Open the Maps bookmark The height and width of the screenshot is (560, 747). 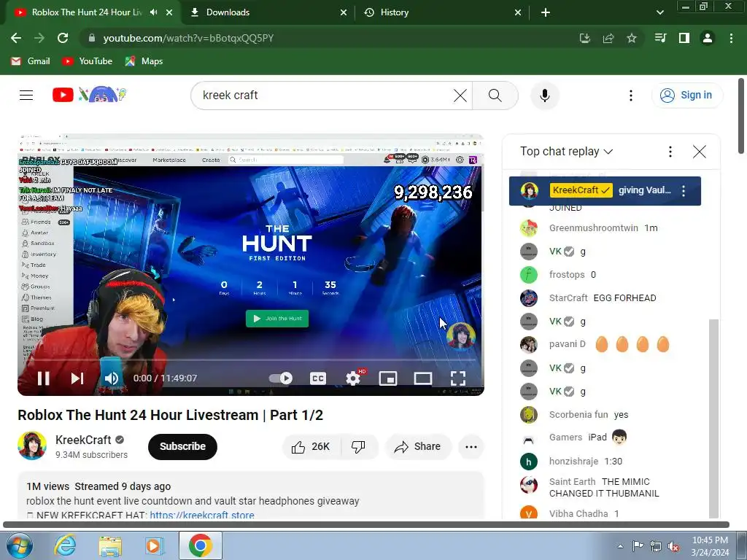tap(144, 61)
